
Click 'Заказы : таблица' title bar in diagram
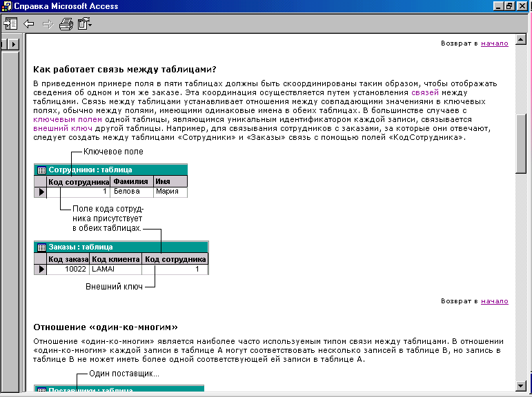pyautogui.click(x=121, y=247)
